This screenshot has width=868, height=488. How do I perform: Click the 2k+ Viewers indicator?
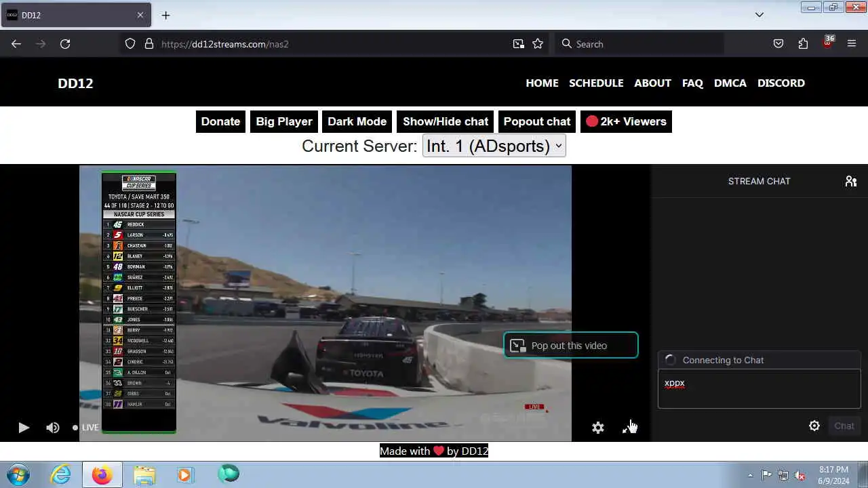pos(626,121)
